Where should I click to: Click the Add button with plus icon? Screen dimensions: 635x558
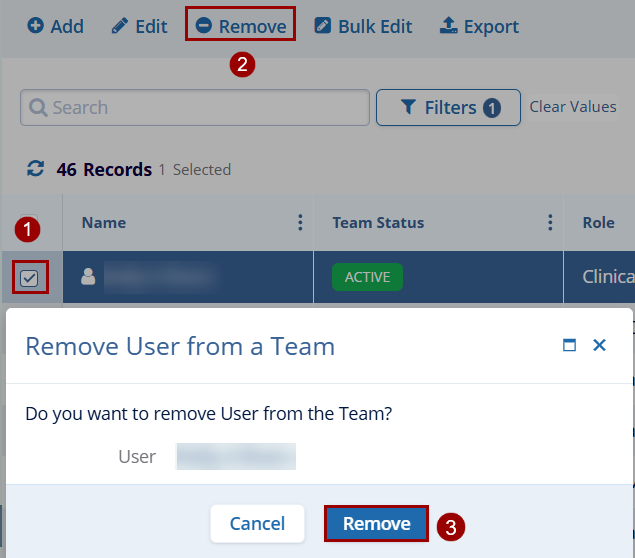click(x=55, y=26)
